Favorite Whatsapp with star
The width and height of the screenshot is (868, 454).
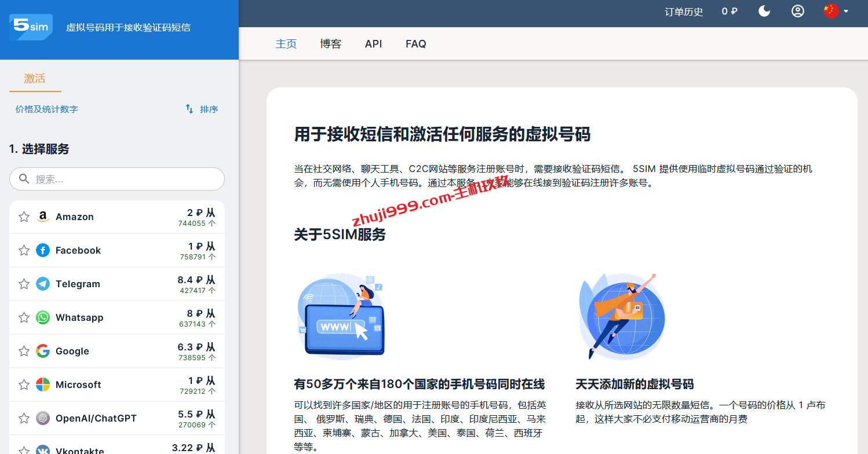[x=24, y=318]
